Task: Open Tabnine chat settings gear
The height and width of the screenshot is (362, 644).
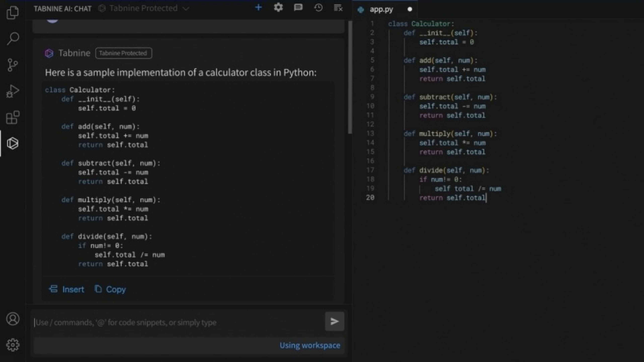Action: point(278,8)
